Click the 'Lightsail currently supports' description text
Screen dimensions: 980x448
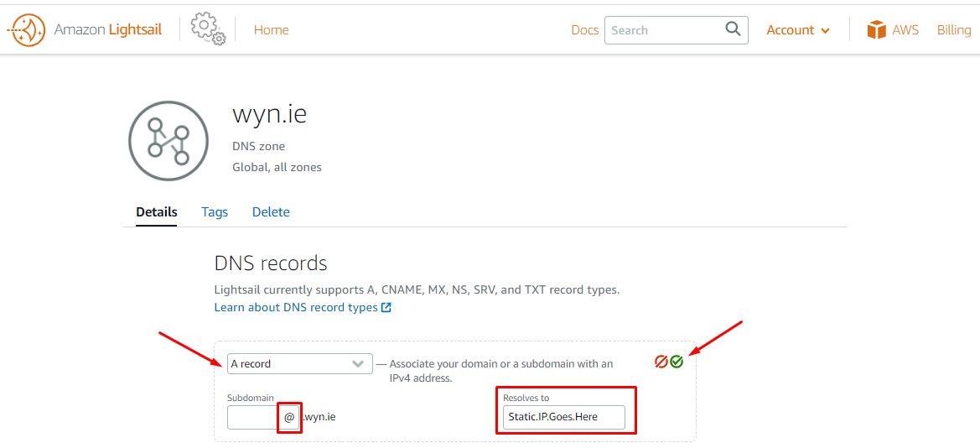coord(417,290)
